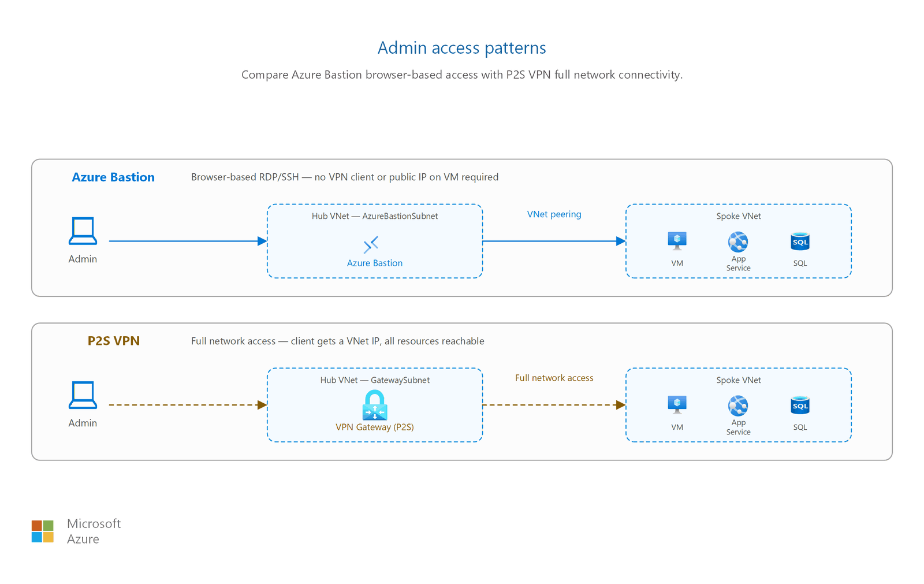Click the 'App Service' label in P2S VPN Spoke VNet
The width and height of the screenshot is (924, 584).
click(739, 427)
